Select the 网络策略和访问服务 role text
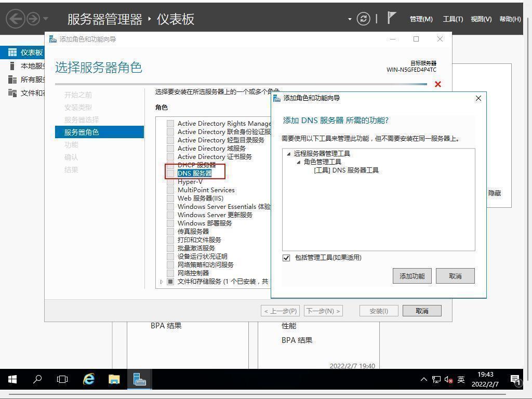Screen dimensions: 532x399 pyautogui.click(x=205, y=264)
